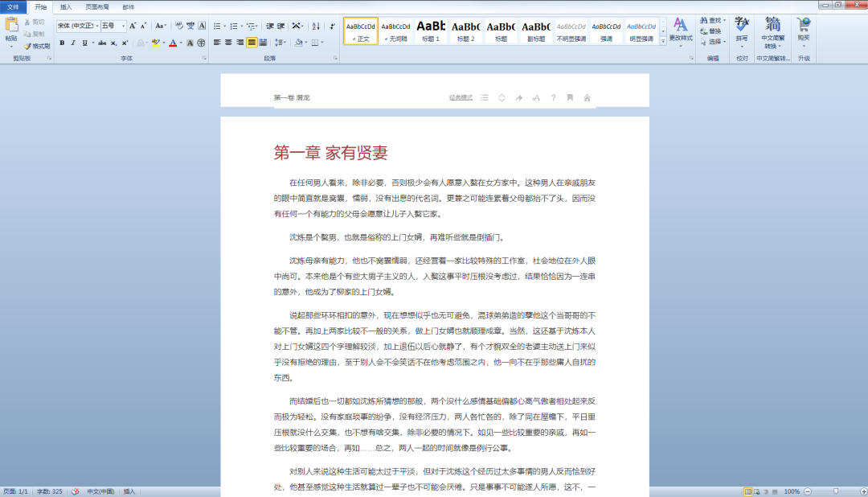This screenshot has width=868, height=497.
Task: Click the up-down diamond icon in page header
Action: (x=502, y=97)
